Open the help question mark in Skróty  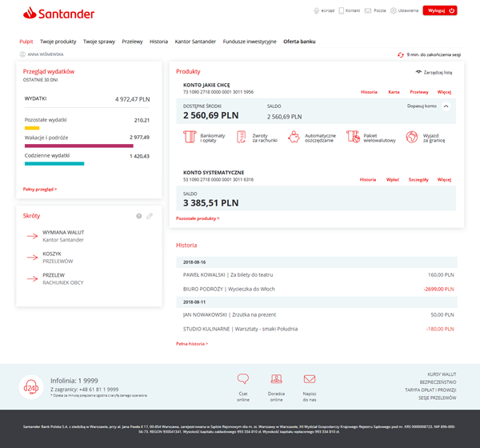click(x=139, y=216)
